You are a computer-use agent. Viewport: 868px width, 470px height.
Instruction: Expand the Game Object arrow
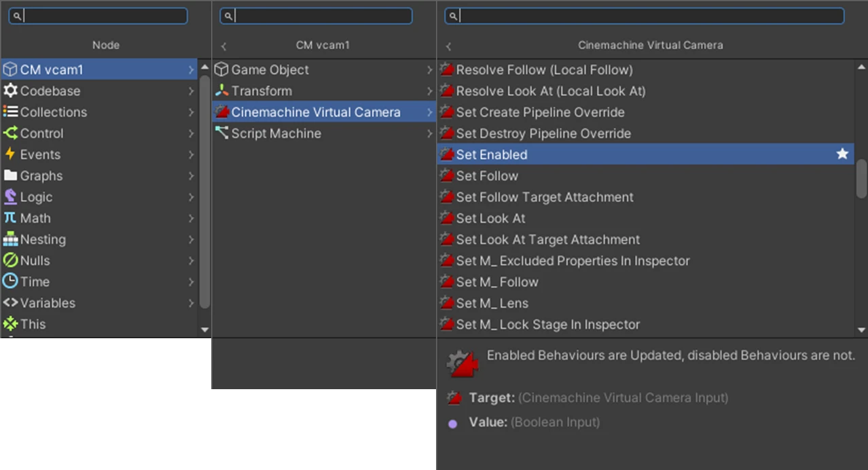tap(429, 69)
